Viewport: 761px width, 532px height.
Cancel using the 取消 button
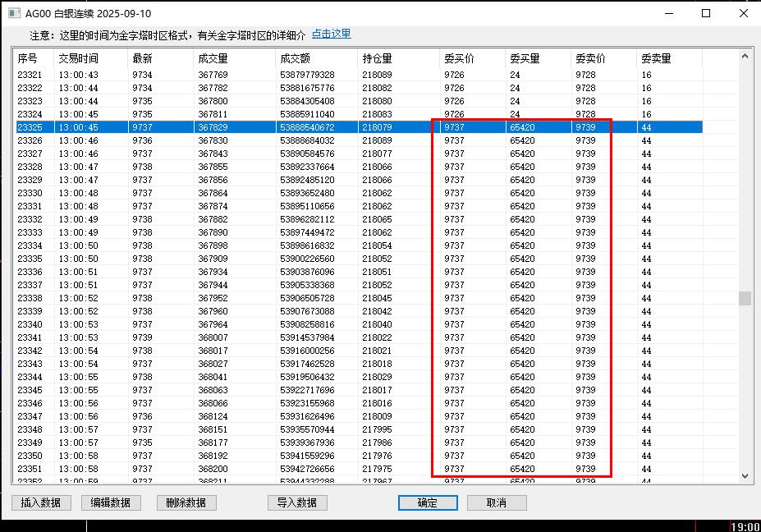[497, 502]
